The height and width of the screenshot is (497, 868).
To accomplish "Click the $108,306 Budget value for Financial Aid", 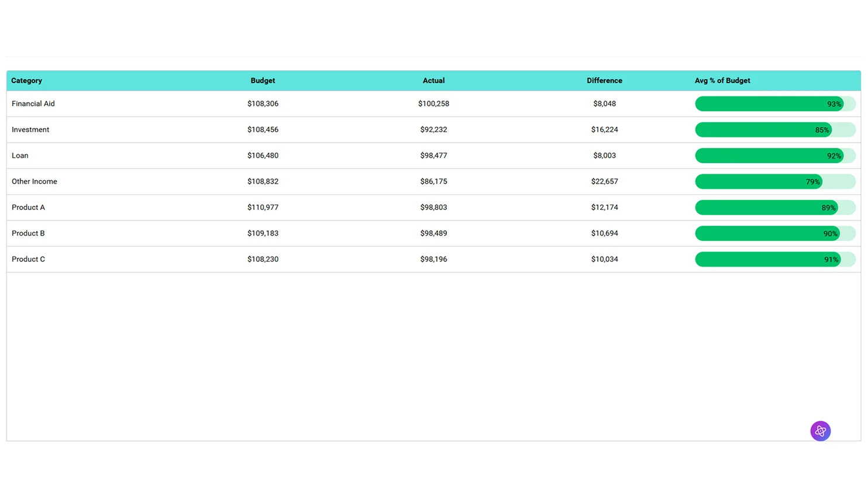I will (263, 103).
